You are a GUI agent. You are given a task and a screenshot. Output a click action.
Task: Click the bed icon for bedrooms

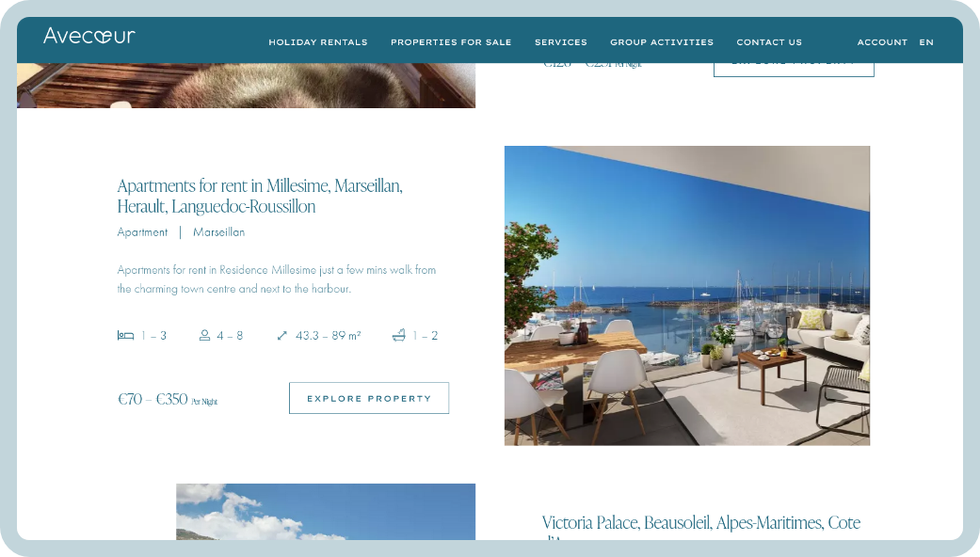125,335
